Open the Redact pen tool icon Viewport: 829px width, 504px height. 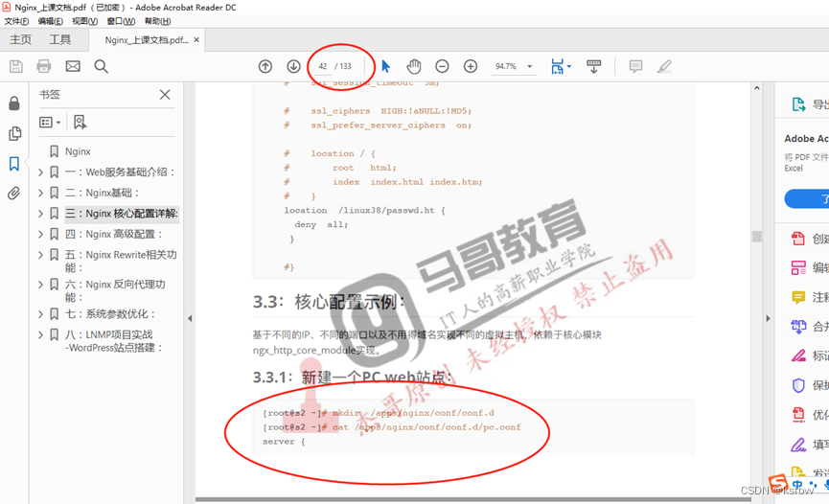[797, 355]
